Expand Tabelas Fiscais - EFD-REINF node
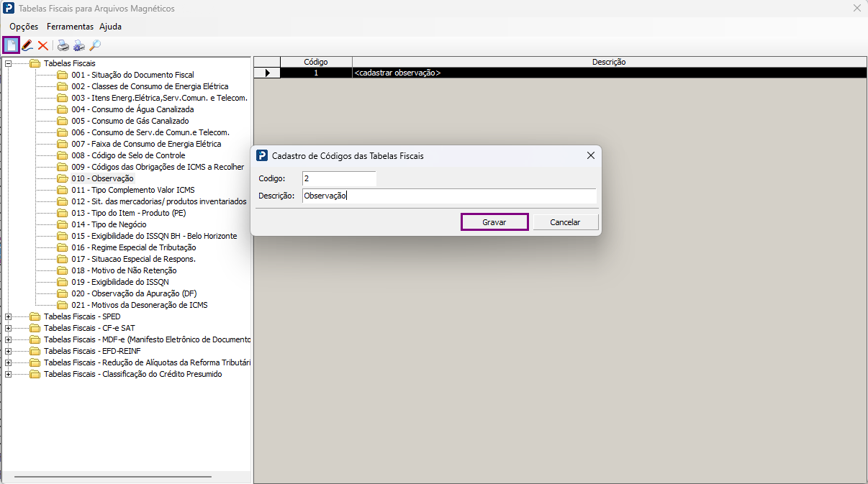This screenshot has width=868, height=484. tap(9, 351)
